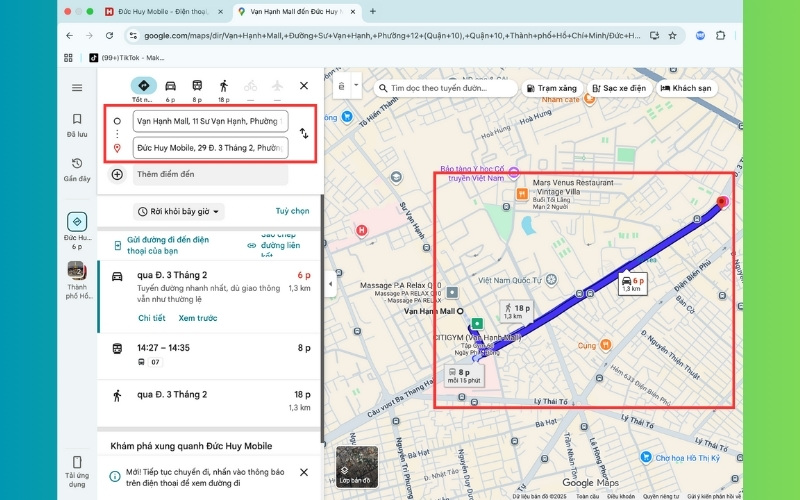Click the Việt Nam Quốc Tự marker

pyautogui.click(x=551, y=280)
